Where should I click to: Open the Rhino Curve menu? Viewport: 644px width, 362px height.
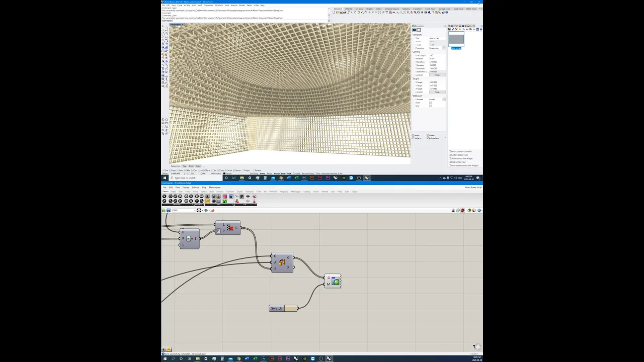(x=180, y=5)
